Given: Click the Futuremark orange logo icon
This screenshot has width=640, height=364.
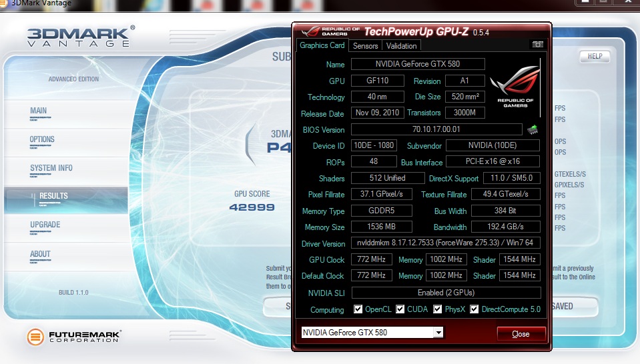Looking at the screenshot, I should pos(35,337).
